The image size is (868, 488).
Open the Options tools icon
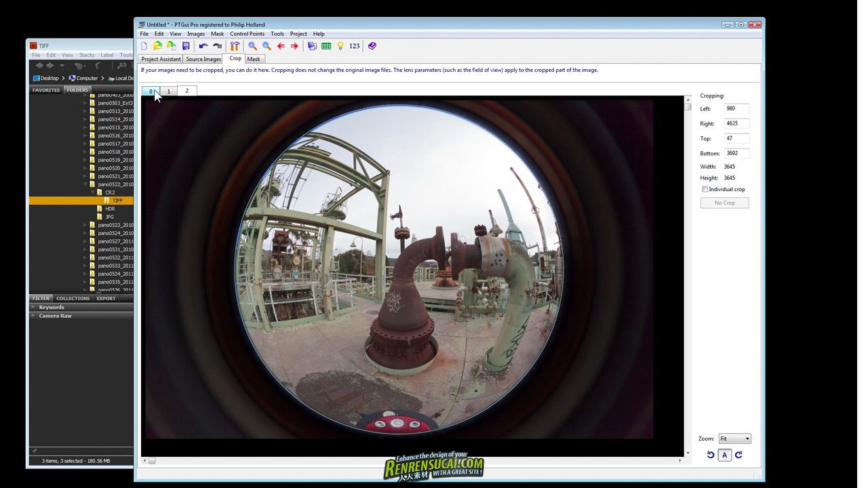click(235, 46)
